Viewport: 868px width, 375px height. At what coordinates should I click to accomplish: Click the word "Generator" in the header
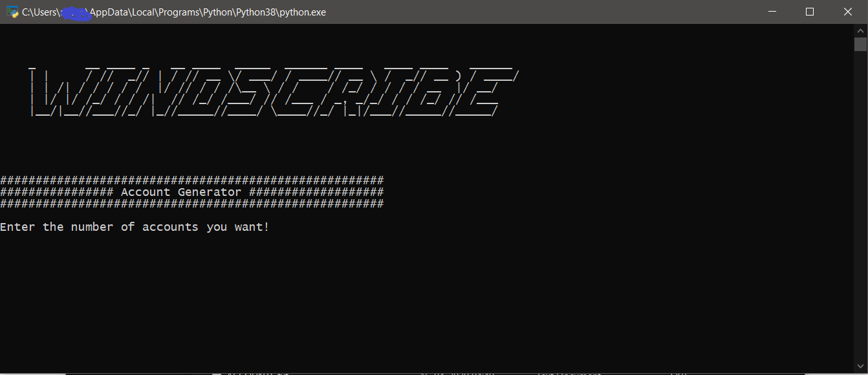coord(209,192)
